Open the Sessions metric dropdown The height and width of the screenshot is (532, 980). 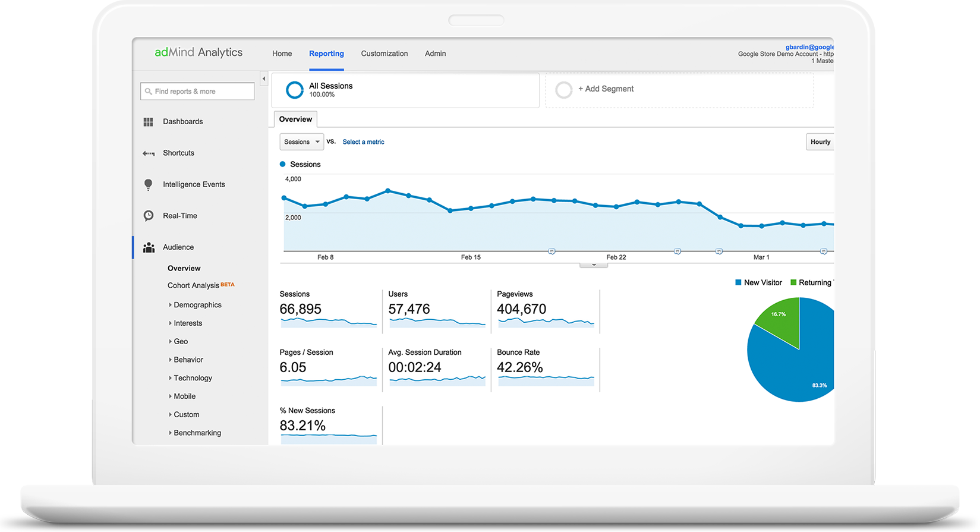[x=301, y=142]
